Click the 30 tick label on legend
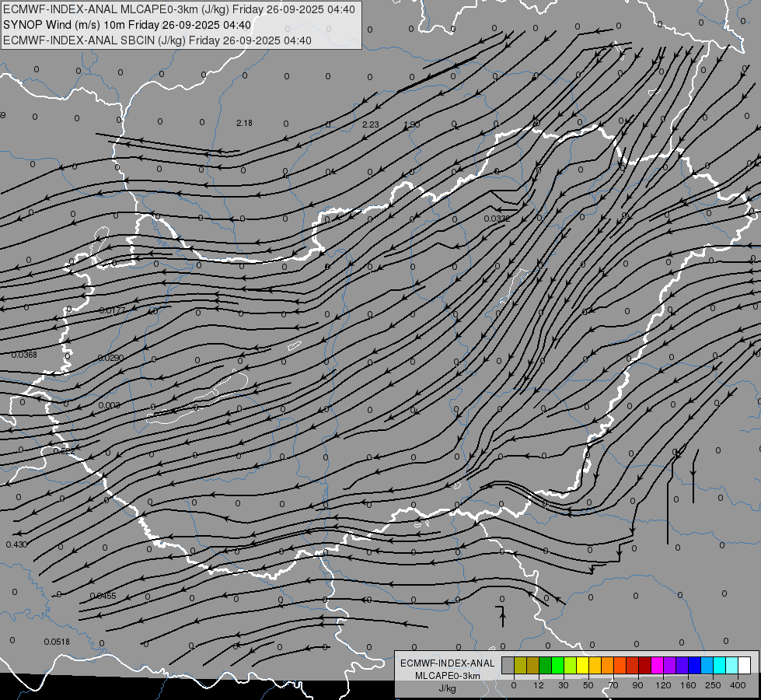Screen dimensions: 761x700 (x=564, y=685)
